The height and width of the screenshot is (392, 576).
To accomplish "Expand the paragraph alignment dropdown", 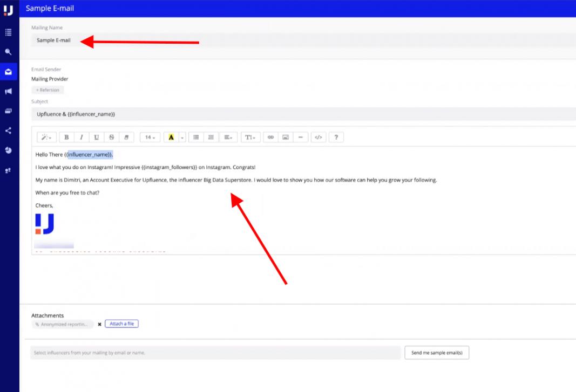I will pos(229,137).
